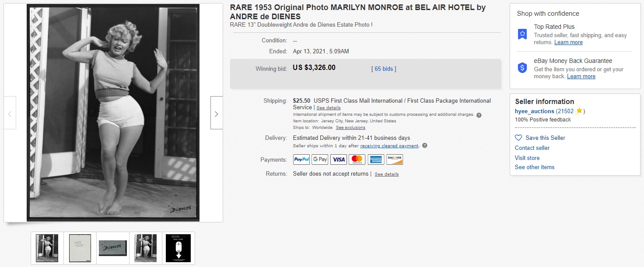This screenshot has width=644, height=267.
Task: Select the photo back side thumbnail
Action: point(80,248)
